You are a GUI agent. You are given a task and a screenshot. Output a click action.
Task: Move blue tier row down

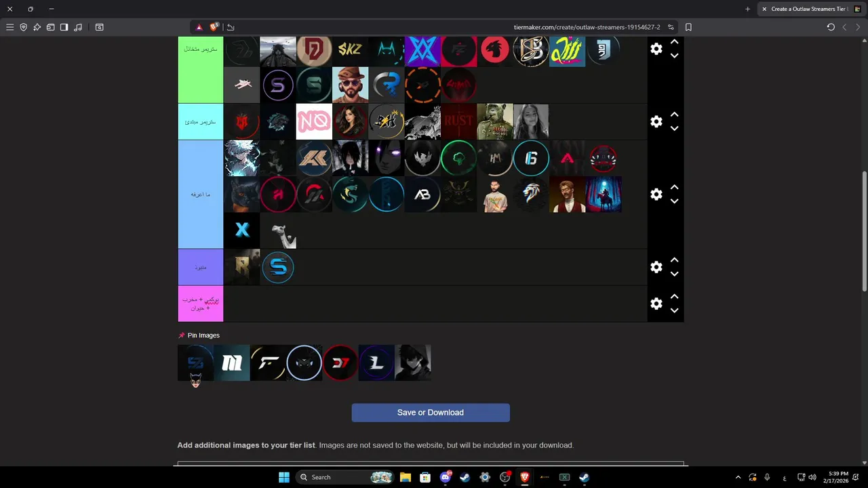click(x=674, y=201)
